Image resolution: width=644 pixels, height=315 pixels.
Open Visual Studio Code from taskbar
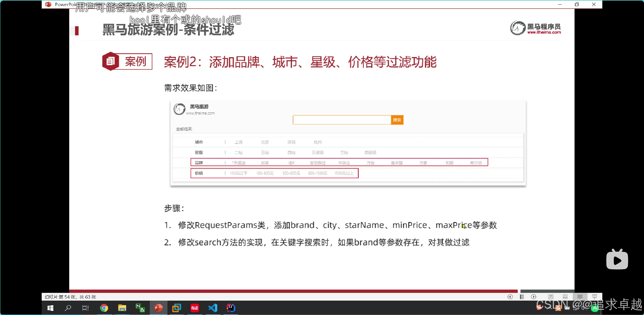213,308
